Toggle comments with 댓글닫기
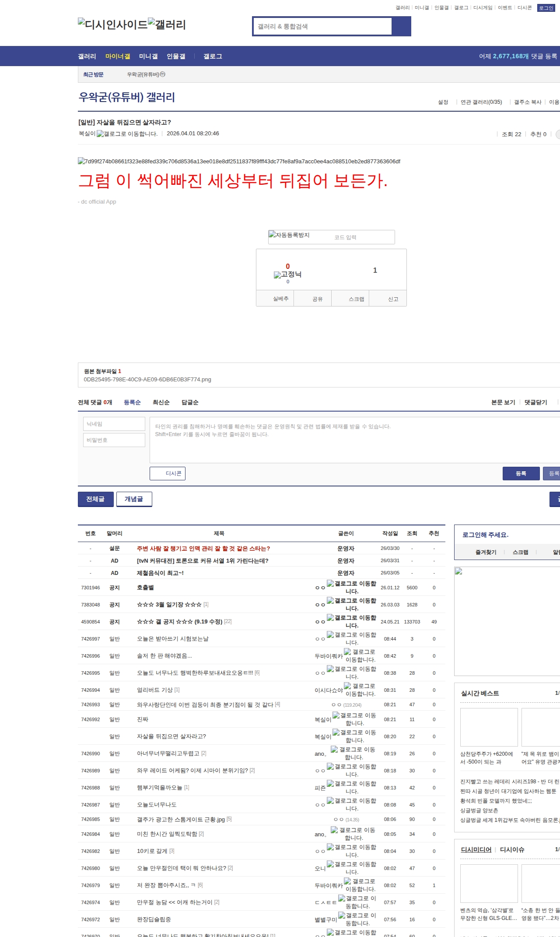Viewport: 560px width, 937px height. coord(535,402)
